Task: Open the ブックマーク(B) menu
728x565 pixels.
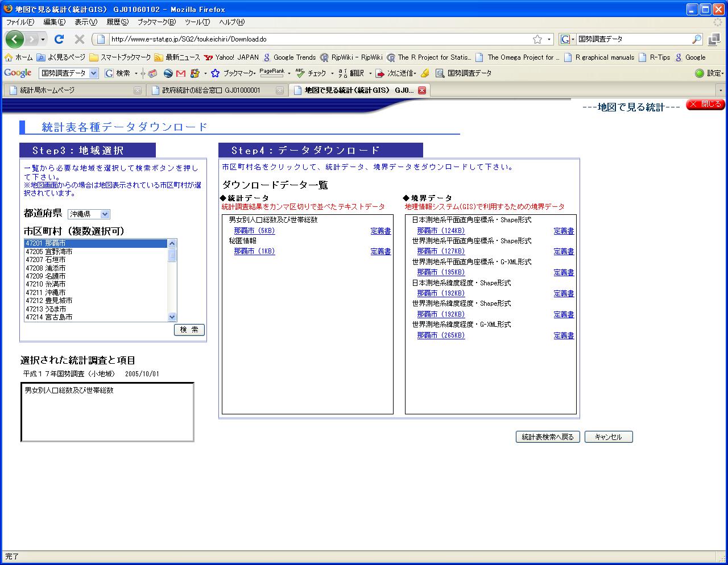Action: click(x=156, y=22)
